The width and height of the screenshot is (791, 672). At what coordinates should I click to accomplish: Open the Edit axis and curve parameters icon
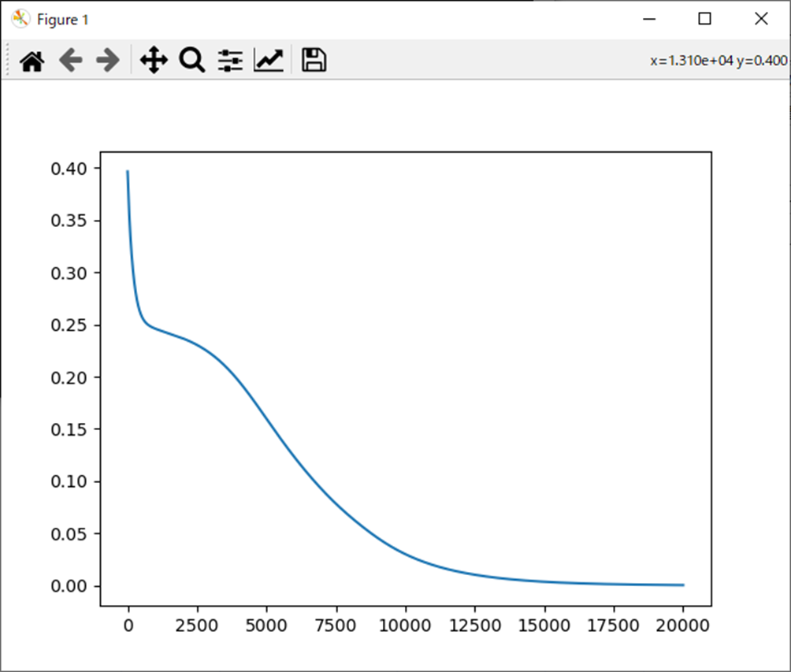tap(268, 61)
